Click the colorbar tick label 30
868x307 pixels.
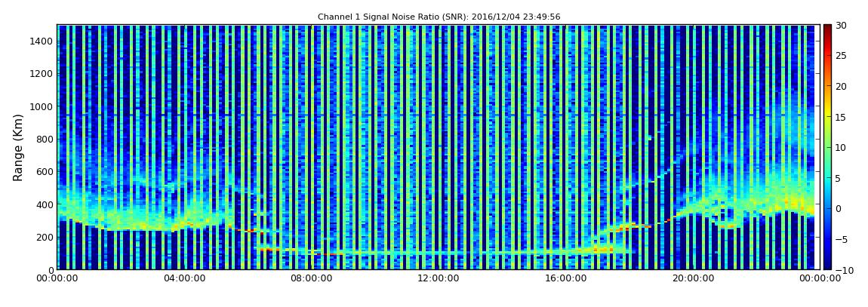(x=841, y=25)
